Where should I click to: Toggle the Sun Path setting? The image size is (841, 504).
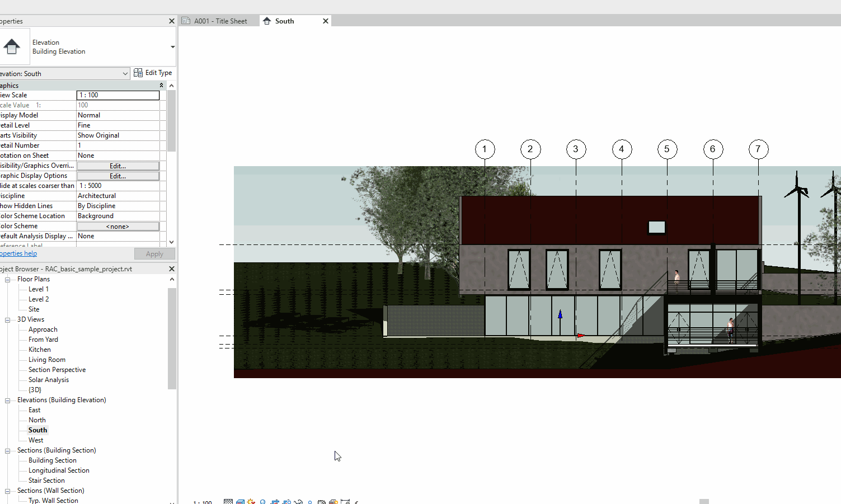[251, 501]
